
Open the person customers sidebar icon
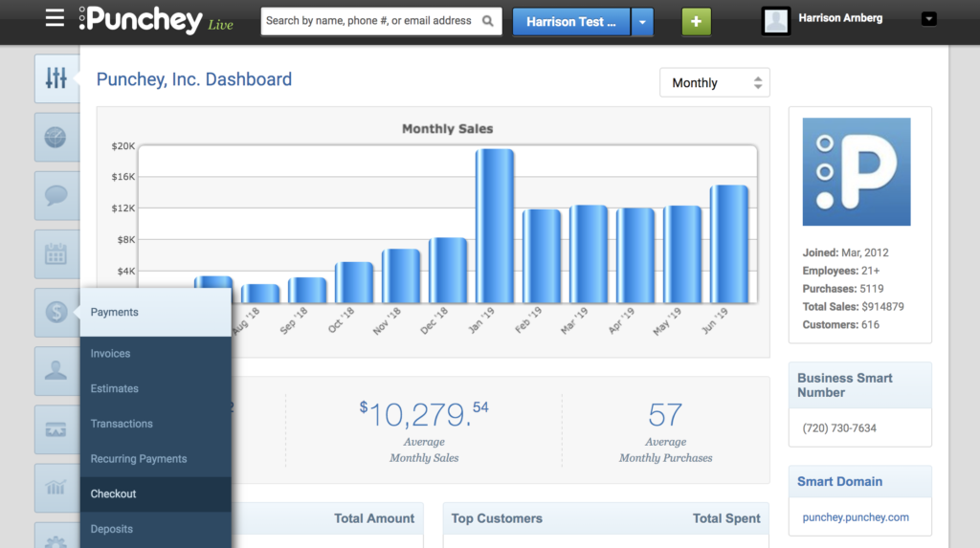(56, 371)
